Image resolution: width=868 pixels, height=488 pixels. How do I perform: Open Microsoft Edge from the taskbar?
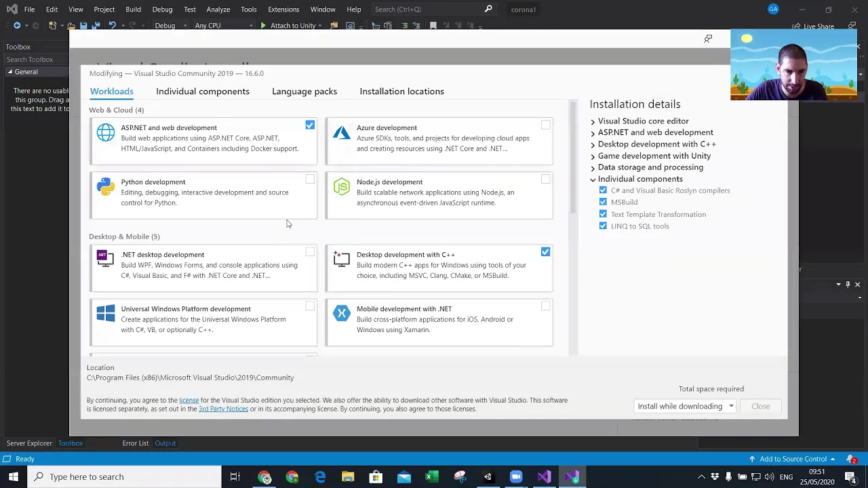tap(320, 476)
